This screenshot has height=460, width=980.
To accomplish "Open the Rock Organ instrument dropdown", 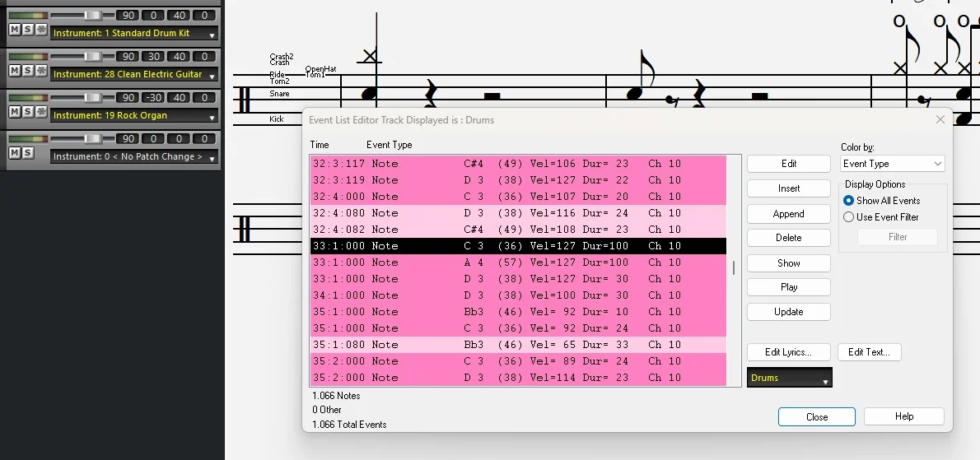I will 133,116.
